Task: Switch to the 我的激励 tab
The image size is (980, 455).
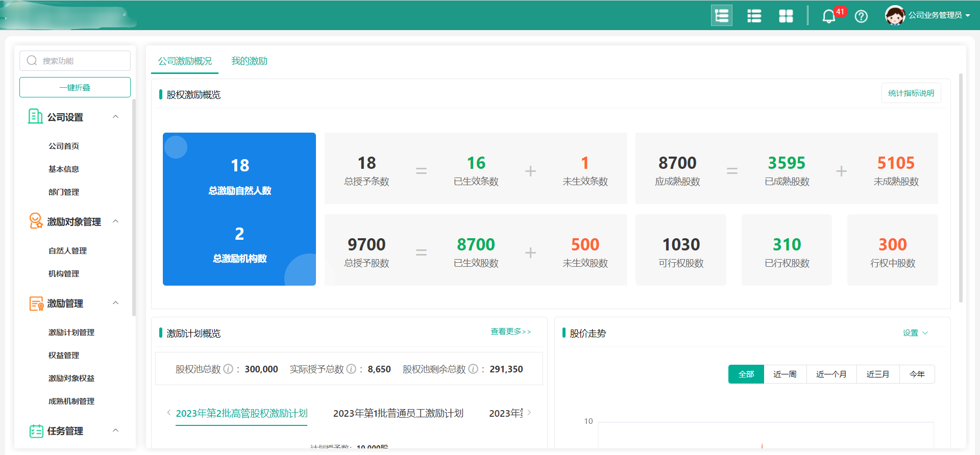Action: [249, 61]
